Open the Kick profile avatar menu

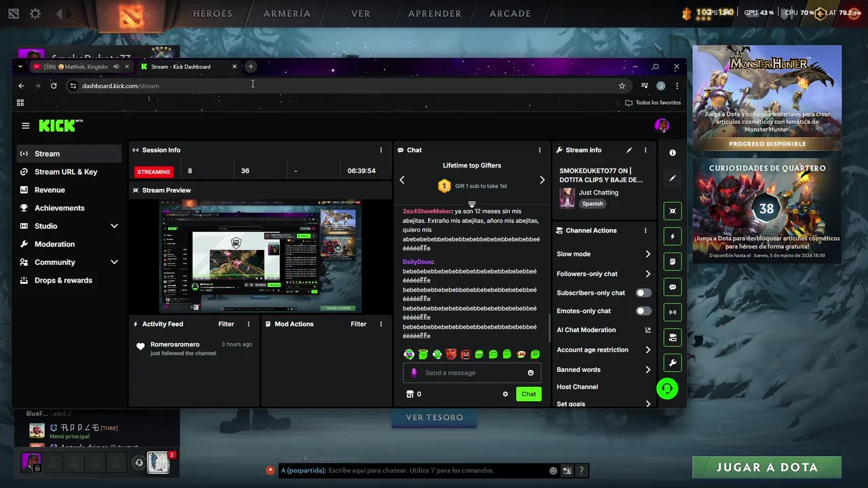(x=662, y=125)
